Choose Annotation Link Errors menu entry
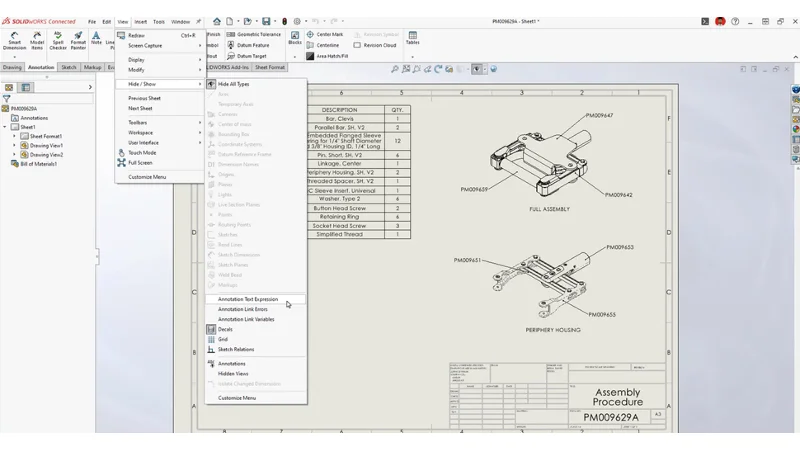Screen dimensions: 800x450 [x=243, y=309]
